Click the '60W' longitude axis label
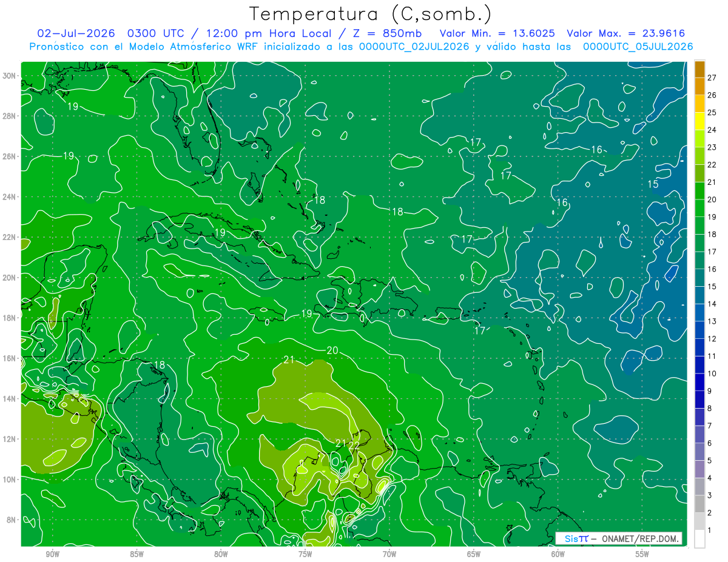Image resolution: width=728 pixels, height=562 pixels. (x=558, y=554)
